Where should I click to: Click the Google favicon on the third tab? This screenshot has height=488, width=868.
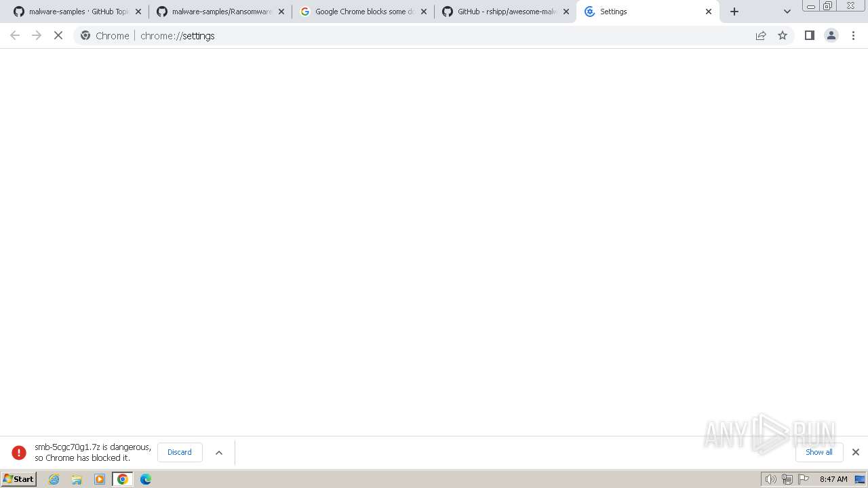coord(305,12)
